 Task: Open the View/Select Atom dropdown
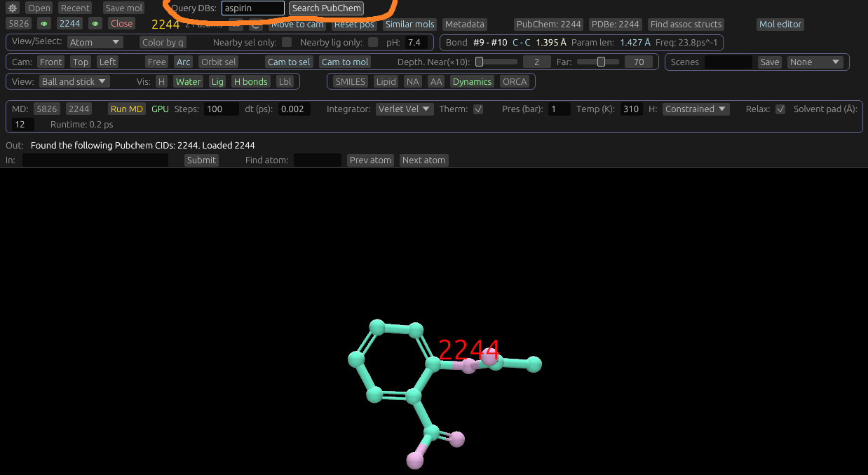coord(95,42)
